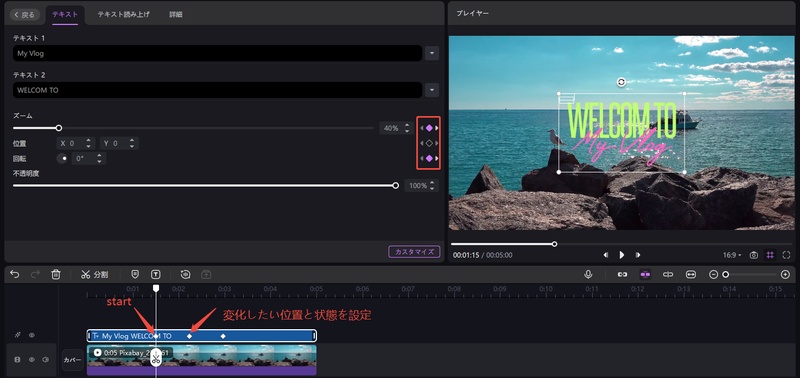Click the 分割 split scissors tool
This screenshot has width=800, height=378.
tap(94, 274)
